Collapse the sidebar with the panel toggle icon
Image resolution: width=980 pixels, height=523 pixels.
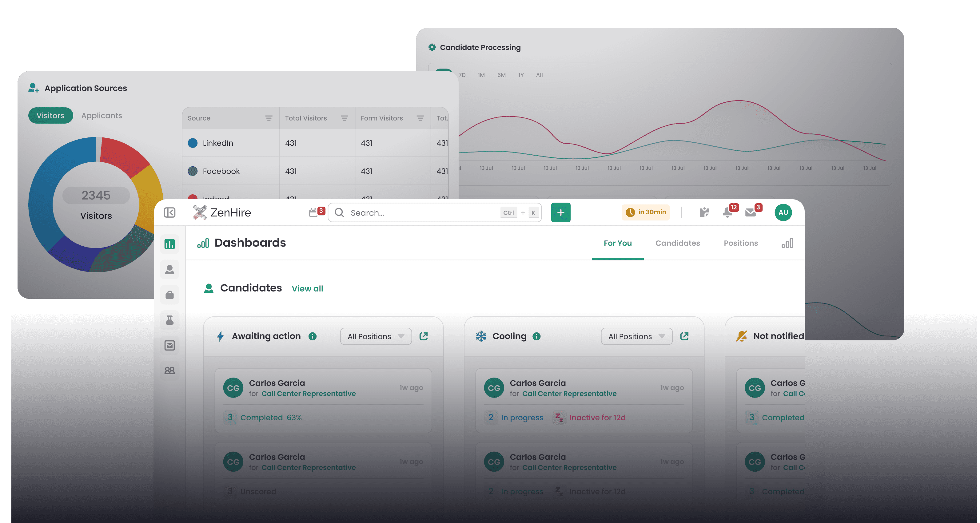169,212
